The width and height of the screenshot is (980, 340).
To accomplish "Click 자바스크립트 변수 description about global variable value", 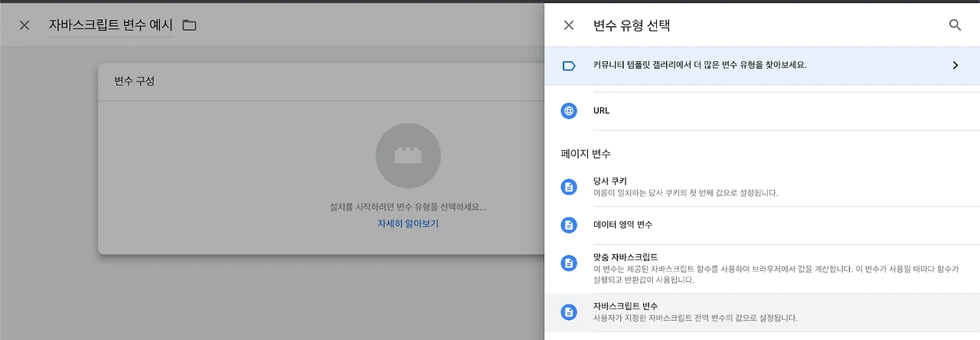I will pyautogui.click(x=695, y=318).
